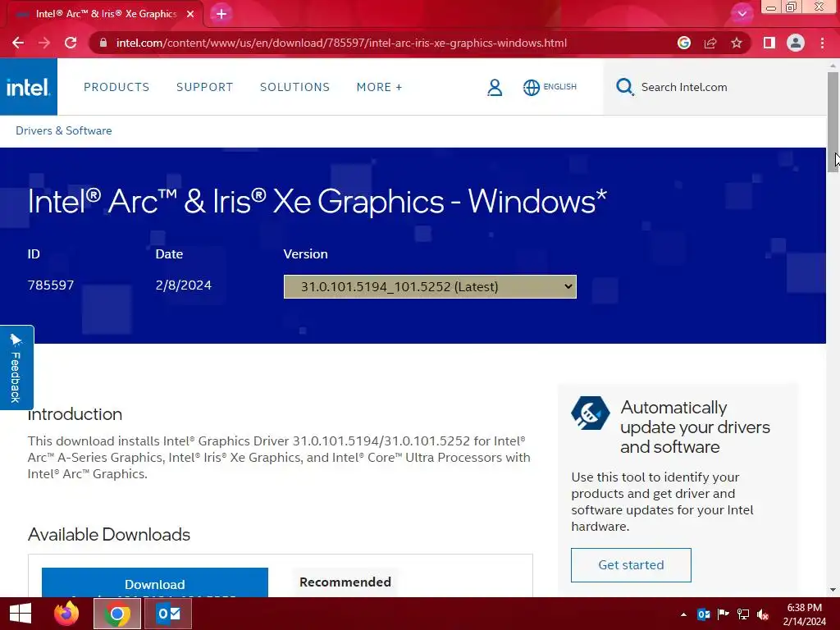Open the Google icon in address bar
Viewport: 840px width, 630px height.
pyautogui.click(x=683, y=43)
